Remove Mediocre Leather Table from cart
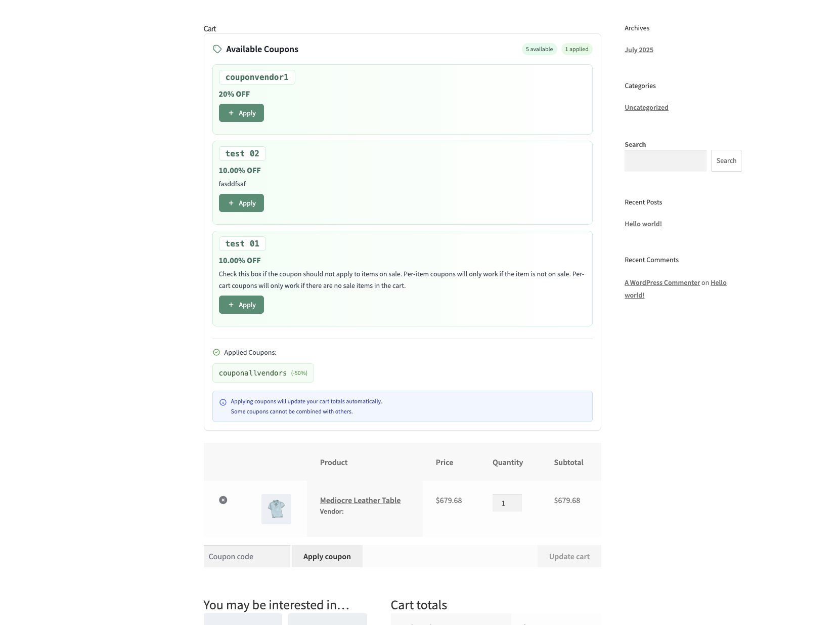840x625 pixels. tap(223, 500)
